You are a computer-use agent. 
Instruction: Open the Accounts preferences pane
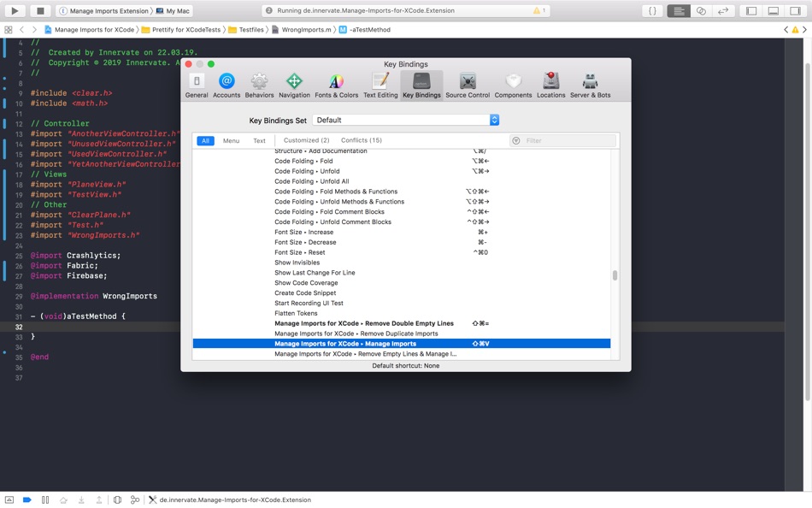click(227, 86)
